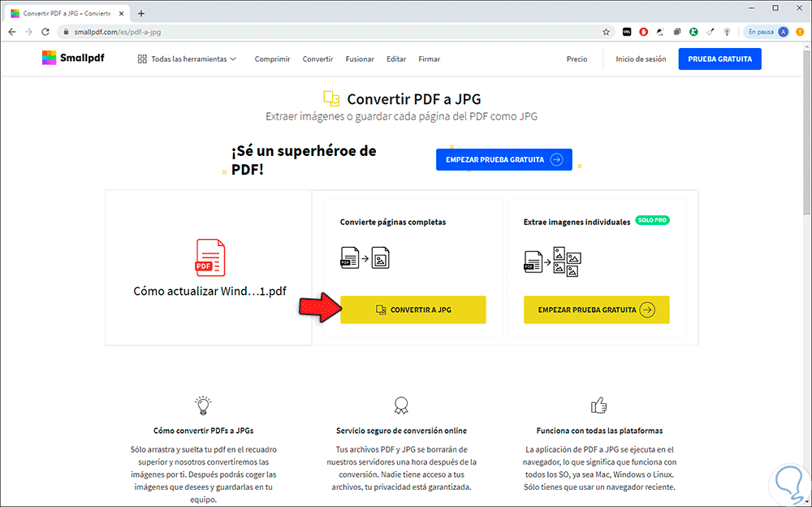
Task: Click the address bar URL field
Action: click(337, 32)
